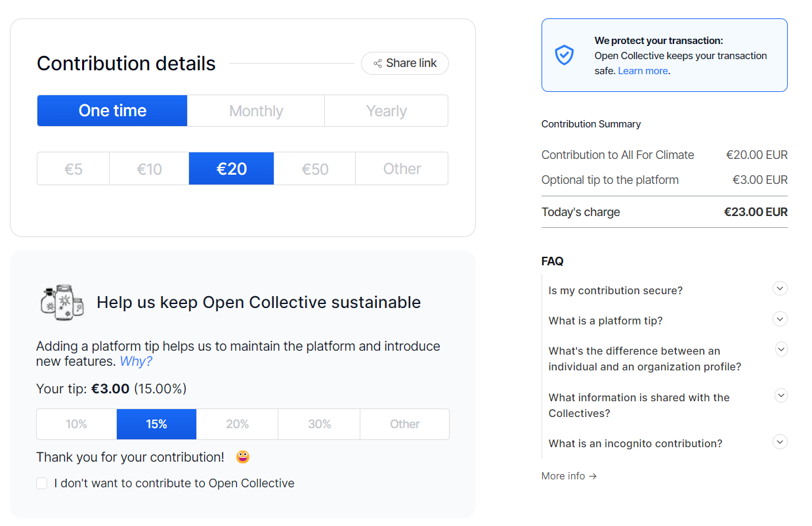Switch to Monthly contribution frequency
This screenshot has width=812, height=526.
click(256, 111)
